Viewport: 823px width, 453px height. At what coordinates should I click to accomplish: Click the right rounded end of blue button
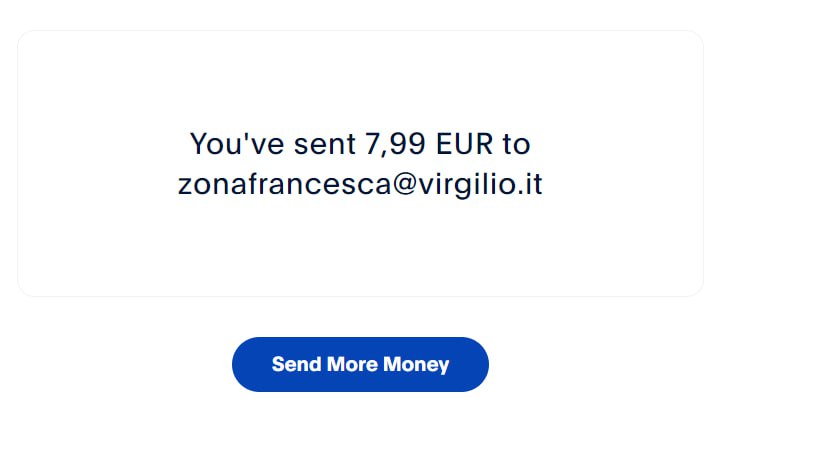coord(476,364)
